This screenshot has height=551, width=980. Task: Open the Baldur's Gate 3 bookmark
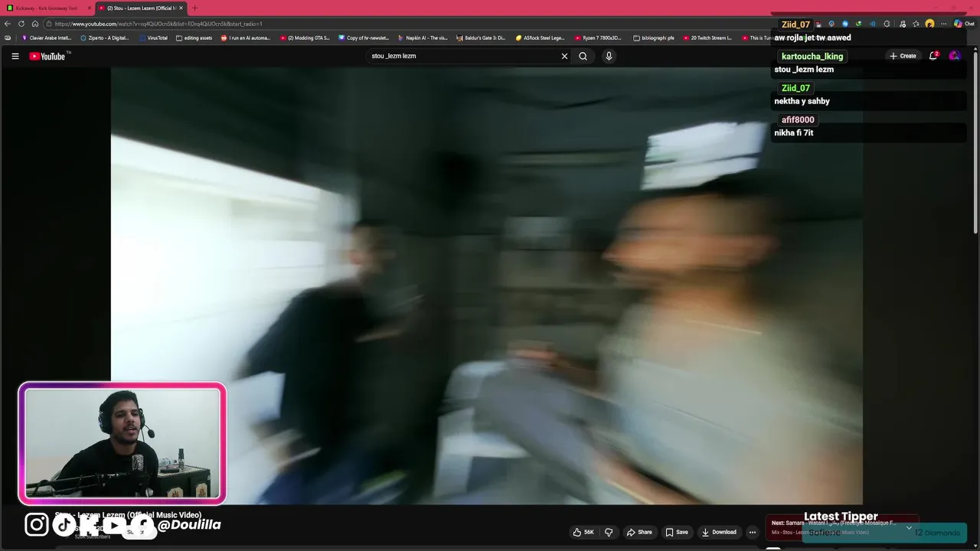(481, 37)
